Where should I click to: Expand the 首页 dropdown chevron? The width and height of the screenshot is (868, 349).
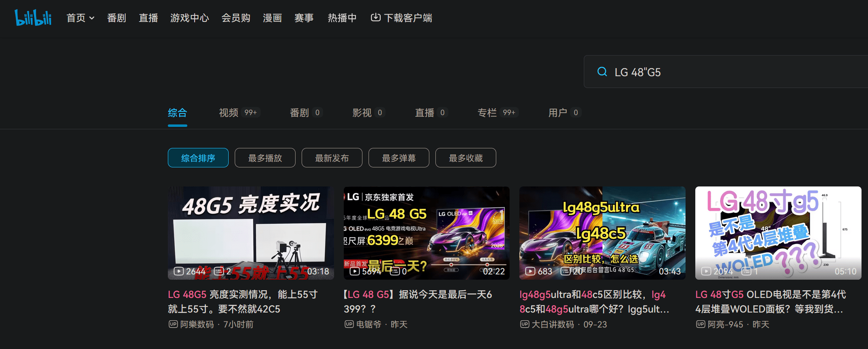[92, 18]
